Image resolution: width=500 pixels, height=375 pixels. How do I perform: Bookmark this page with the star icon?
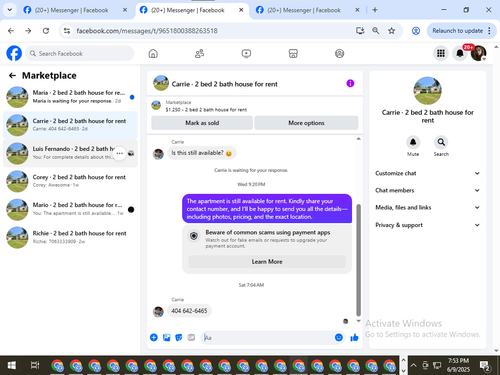point(391,31)
